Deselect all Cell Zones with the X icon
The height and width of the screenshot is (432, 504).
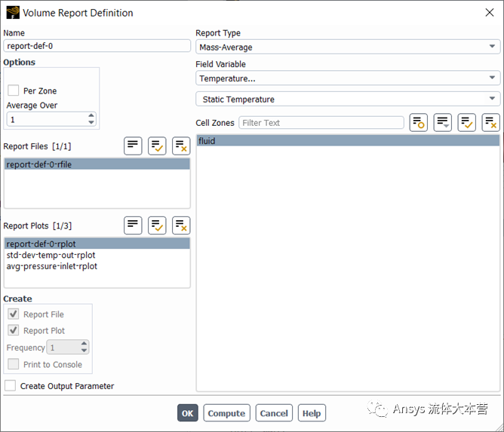(x=491, y=123)
